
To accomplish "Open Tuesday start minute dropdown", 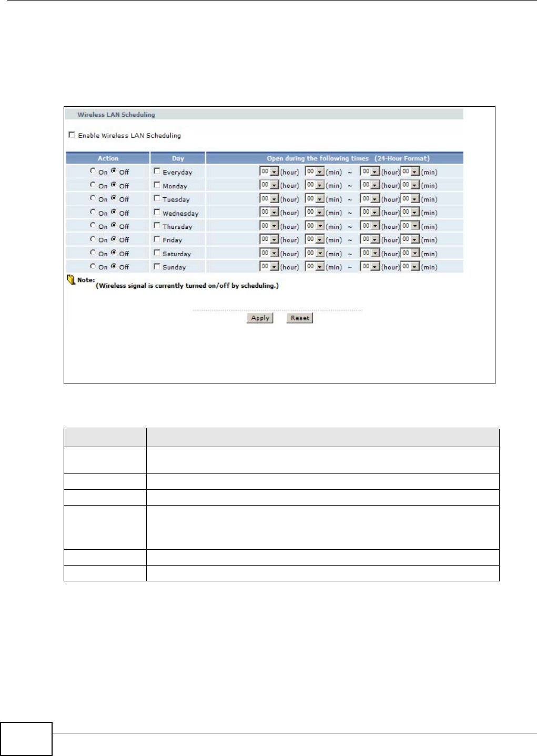I will (315, 199).
